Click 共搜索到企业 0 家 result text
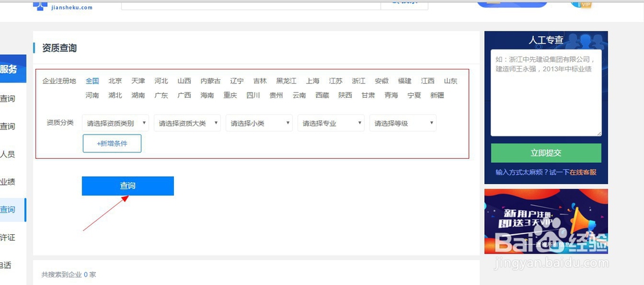 69,274
